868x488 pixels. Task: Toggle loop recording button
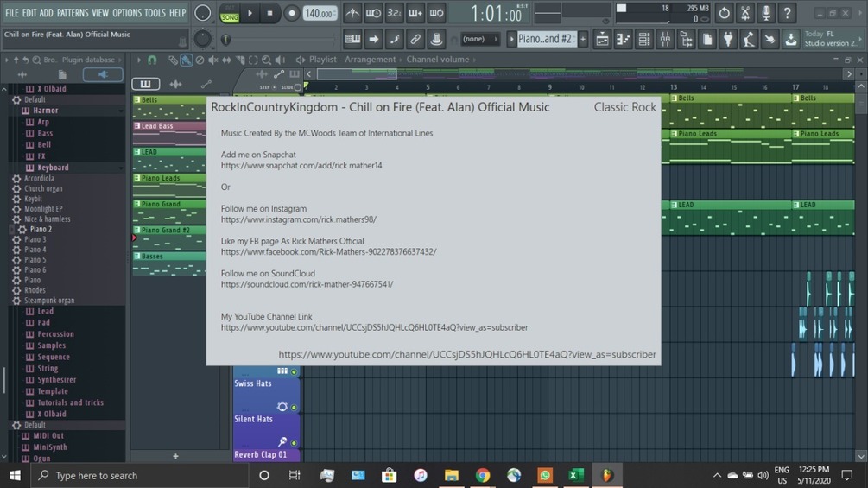click(x=436, y=13)
